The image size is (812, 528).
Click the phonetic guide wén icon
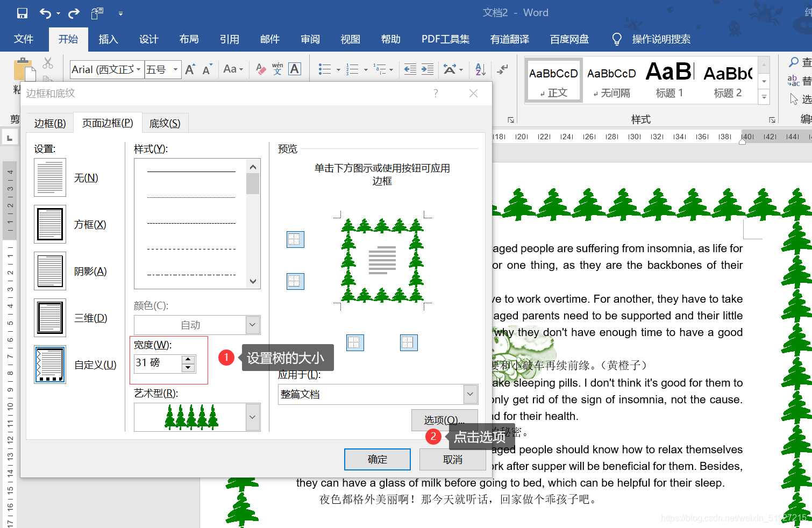[277, 69]
